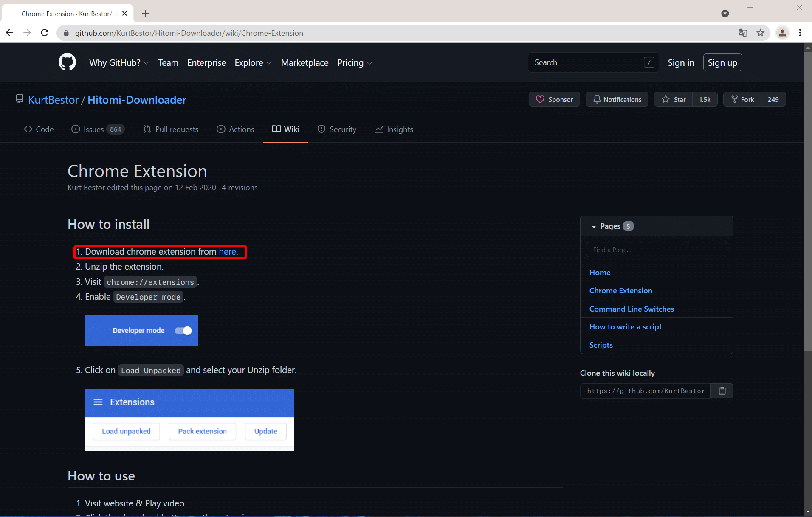812x517 pixels.
Task: Click the Sign up button
Action: pyautogui.click(x=722, y=63)
